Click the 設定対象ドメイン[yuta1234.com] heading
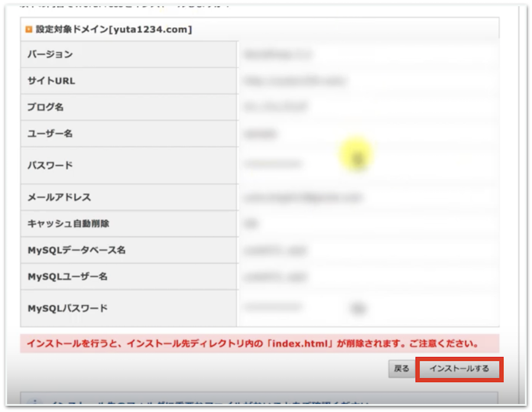 113,29
